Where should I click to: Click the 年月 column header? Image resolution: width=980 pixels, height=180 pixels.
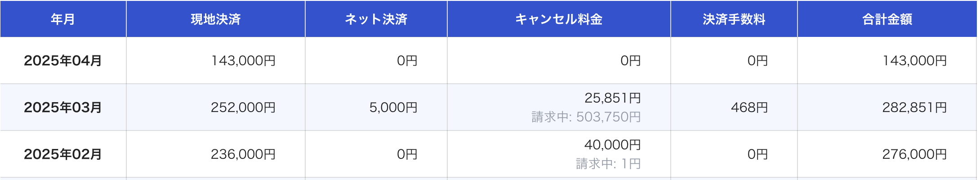coord(63,19)
